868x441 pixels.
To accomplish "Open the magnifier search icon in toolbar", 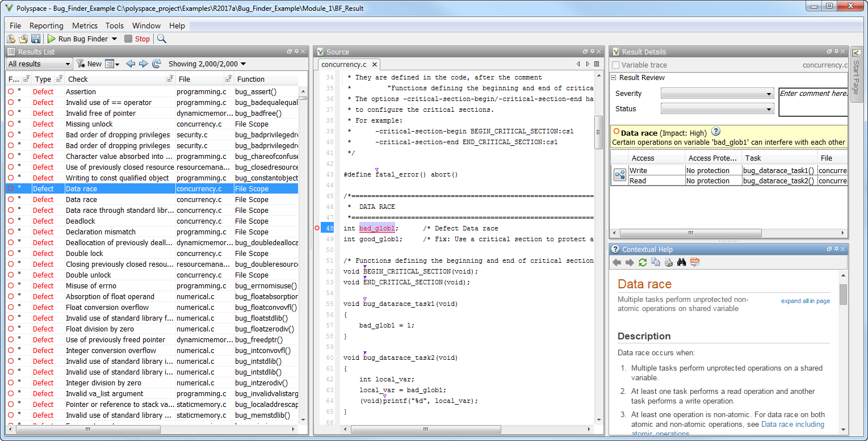I will [162, 39].
